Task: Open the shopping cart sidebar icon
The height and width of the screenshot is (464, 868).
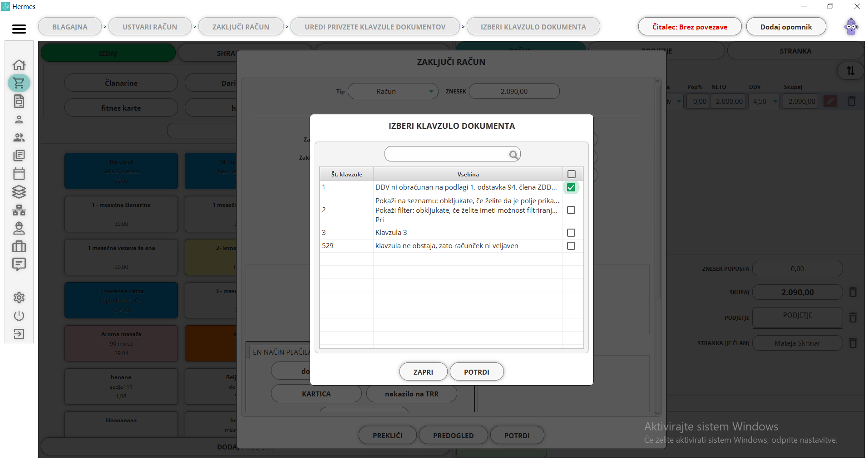Action: click(19, 83)
